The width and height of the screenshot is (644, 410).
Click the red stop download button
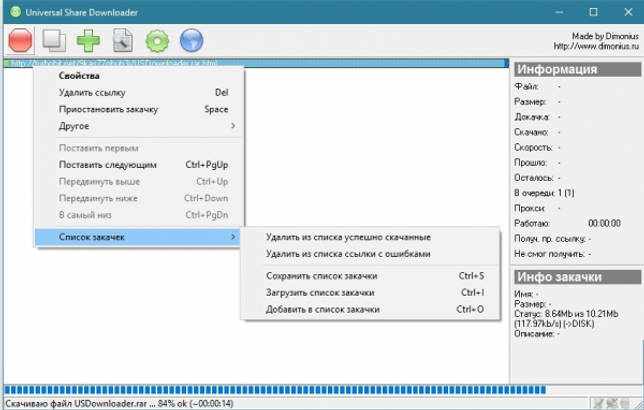click(20, 41)
